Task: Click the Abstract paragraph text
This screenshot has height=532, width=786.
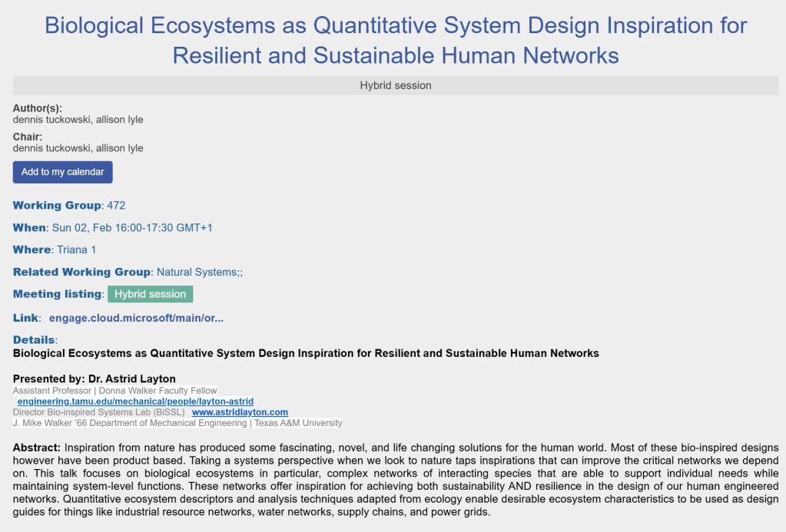Action: tap(395, 480)
